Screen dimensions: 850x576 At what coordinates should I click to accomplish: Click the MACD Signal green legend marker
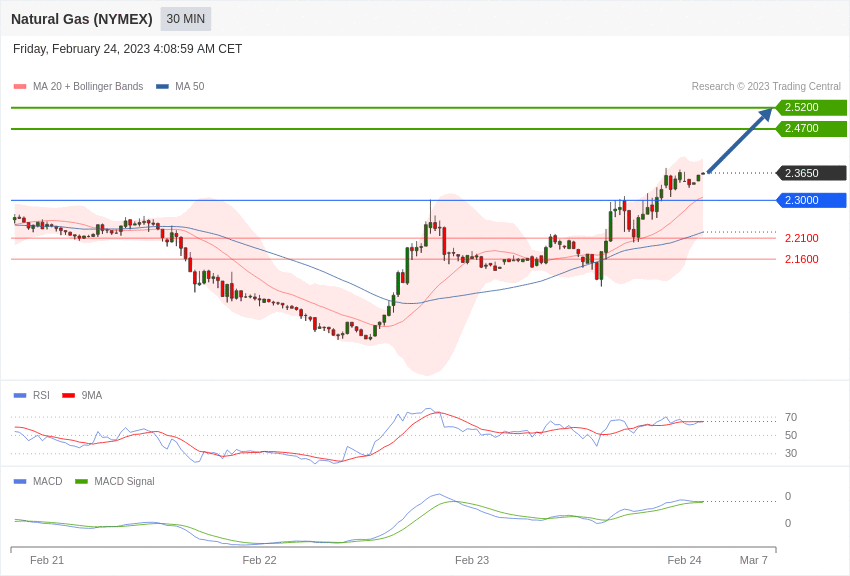81,481
